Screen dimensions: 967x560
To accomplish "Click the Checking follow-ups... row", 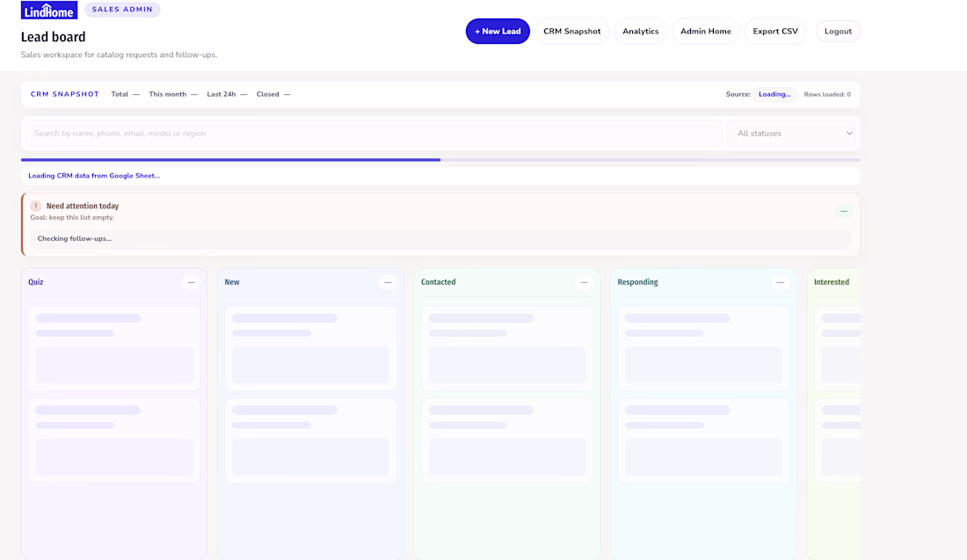I will pyautogui.click(x=440, y=238).
